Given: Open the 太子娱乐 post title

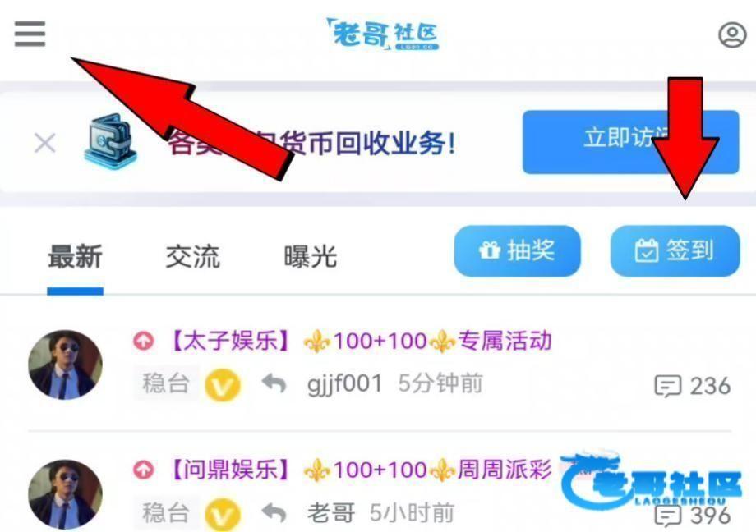Looking at the screenshot, I should tap(360, 341).
